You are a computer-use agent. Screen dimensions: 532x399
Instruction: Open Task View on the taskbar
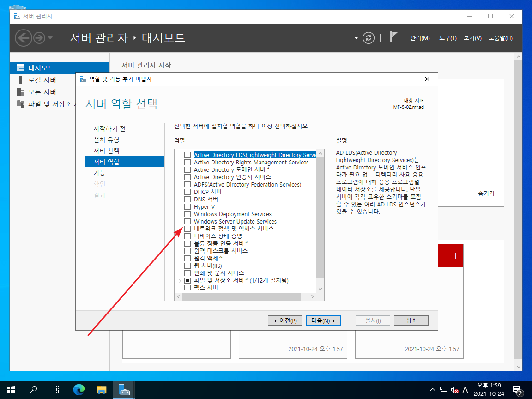coord(55,390)
